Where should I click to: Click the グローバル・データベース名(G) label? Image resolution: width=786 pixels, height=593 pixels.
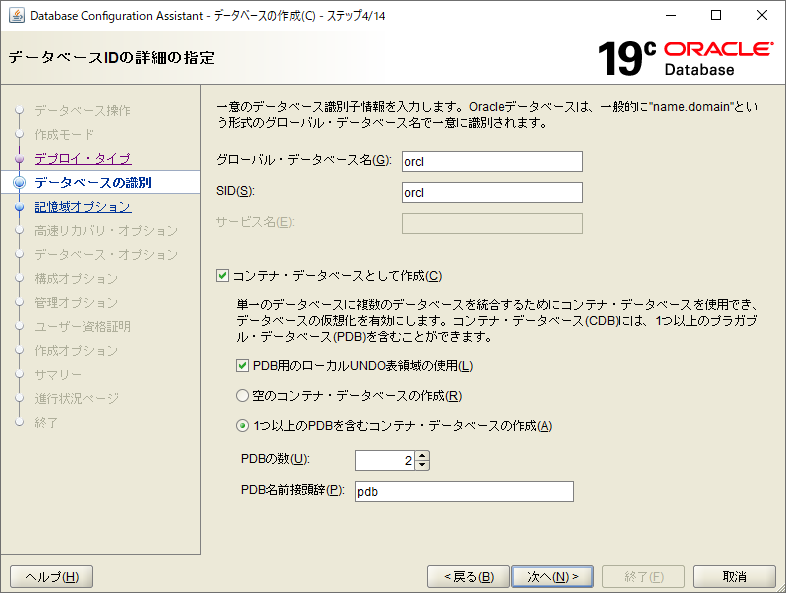(x=304, y=160)
